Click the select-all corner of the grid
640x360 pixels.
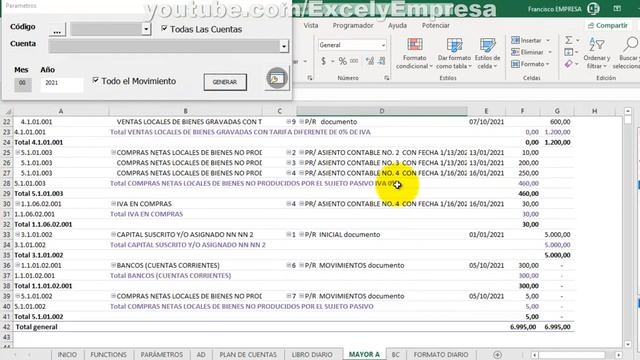[7, 111]
